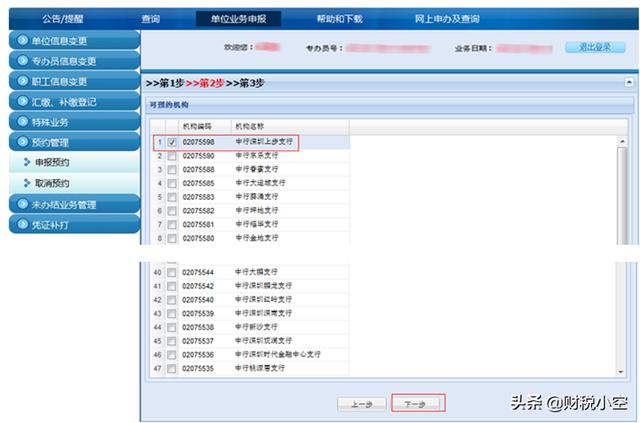The image size is (640, 423).
Task: Tick the row 43 checkbox for 02075539
Action: pyautogui.click(x=171, y=314)
